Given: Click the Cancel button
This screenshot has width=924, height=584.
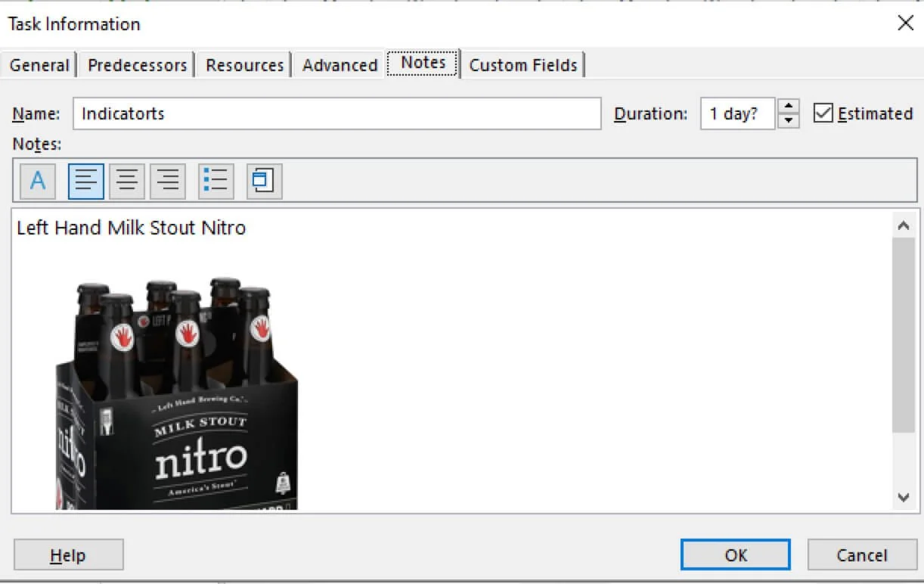Looking at the screenshot, I should click(862, 555).
